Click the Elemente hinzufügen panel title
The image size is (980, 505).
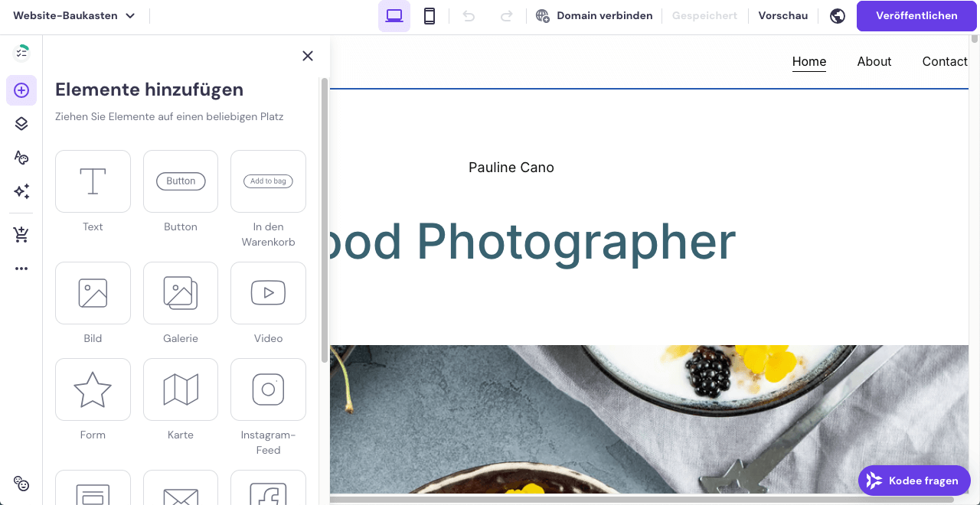pos(149,90)
